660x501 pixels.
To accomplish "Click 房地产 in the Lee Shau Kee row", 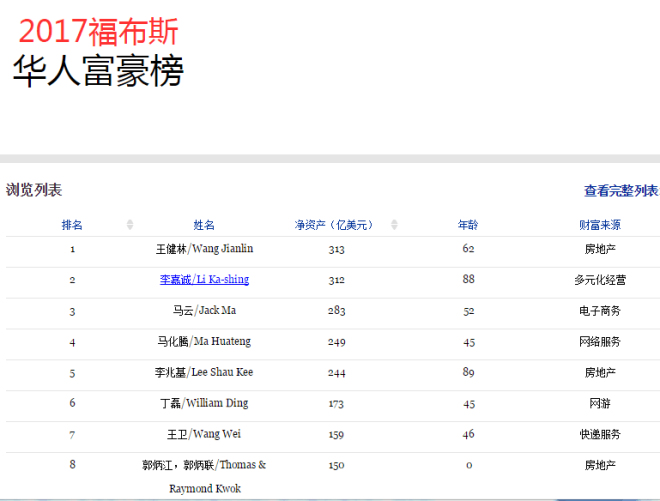I will pos(600,373).
